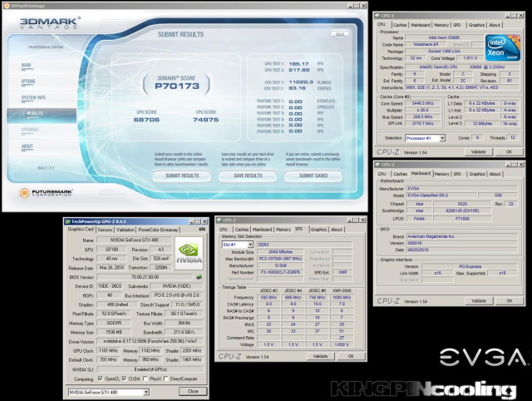
Task: Click the EVGA Classified SR-2 model field
Action: click(441, 196)
